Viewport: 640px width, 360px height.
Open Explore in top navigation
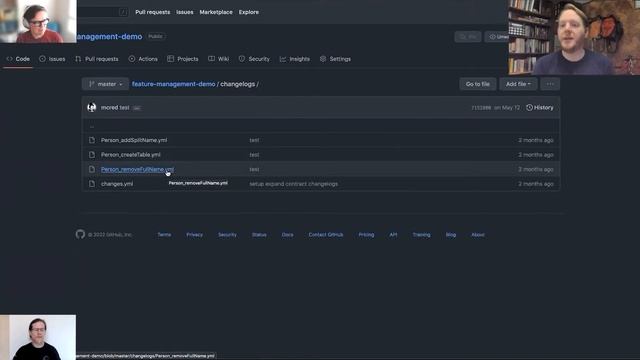pyautogui.click(x=249, y=12)
